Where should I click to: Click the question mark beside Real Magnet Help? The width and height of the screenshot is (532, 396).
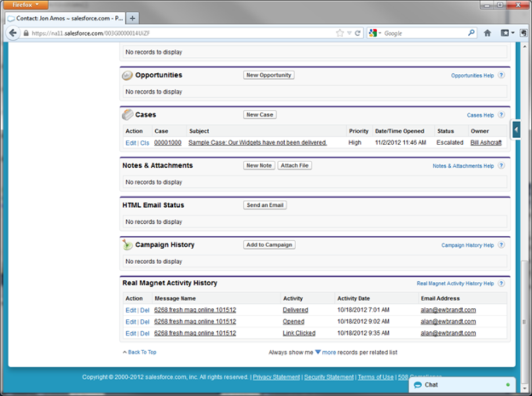tap(501, 284)
